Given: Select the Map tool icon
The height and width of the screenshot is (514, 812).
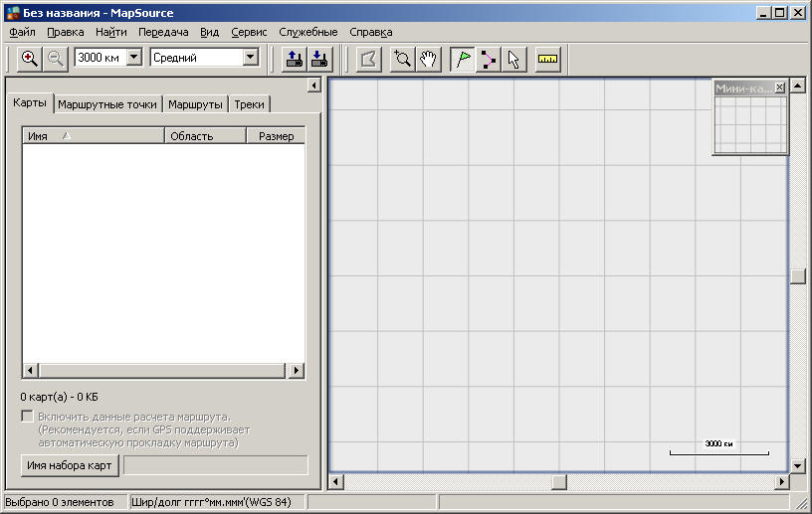Looking at the screenshot, I should [x=369, y=59].
